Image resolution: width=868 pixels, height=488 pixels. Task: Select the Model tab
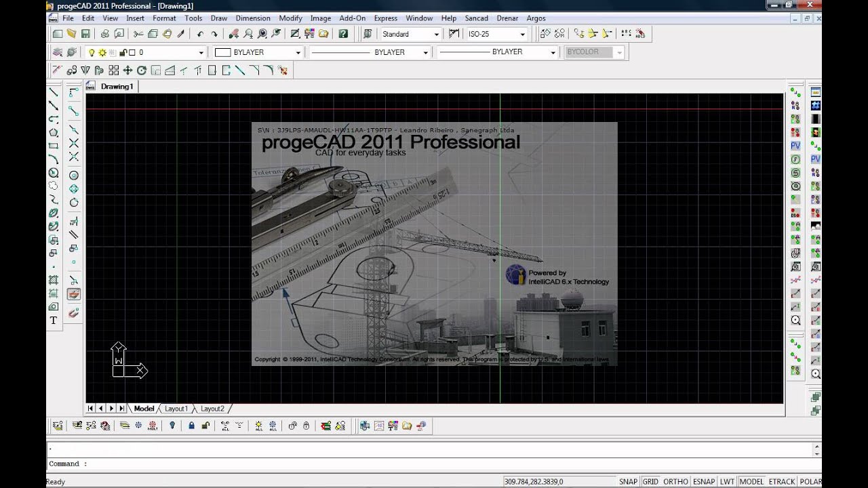[x=144, y=409]
